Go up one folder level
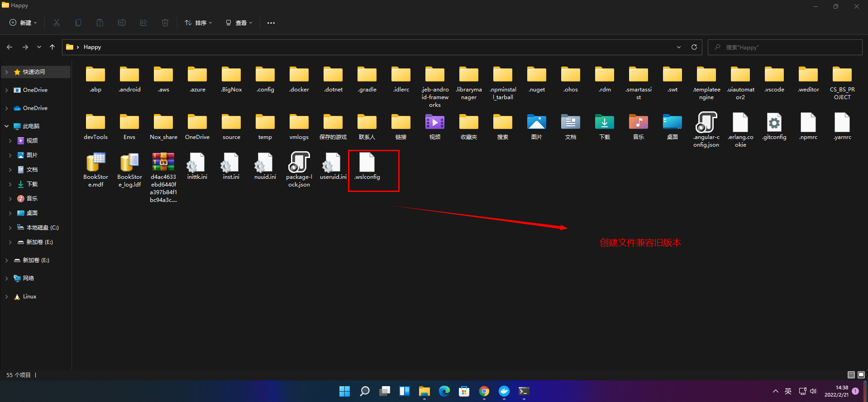Image resolution: width=868 pixels, height=402 pixels. point(52,47)
